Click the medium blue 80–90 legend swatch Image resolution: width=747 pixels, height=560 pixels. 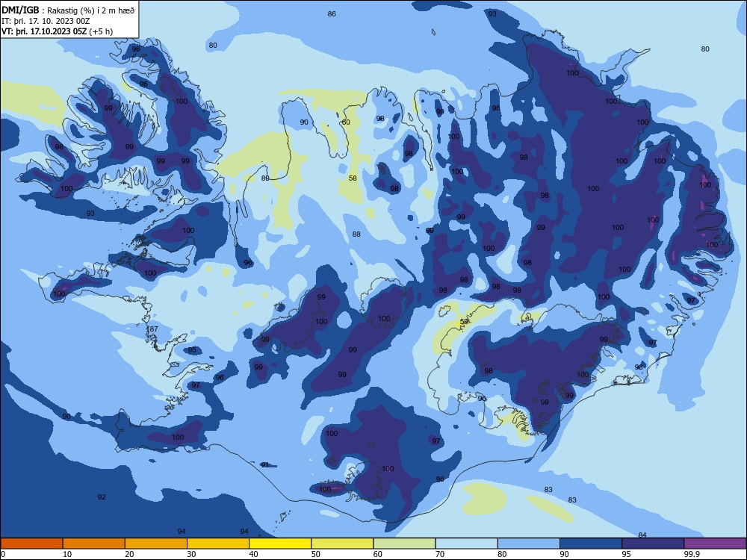(529, 544)
